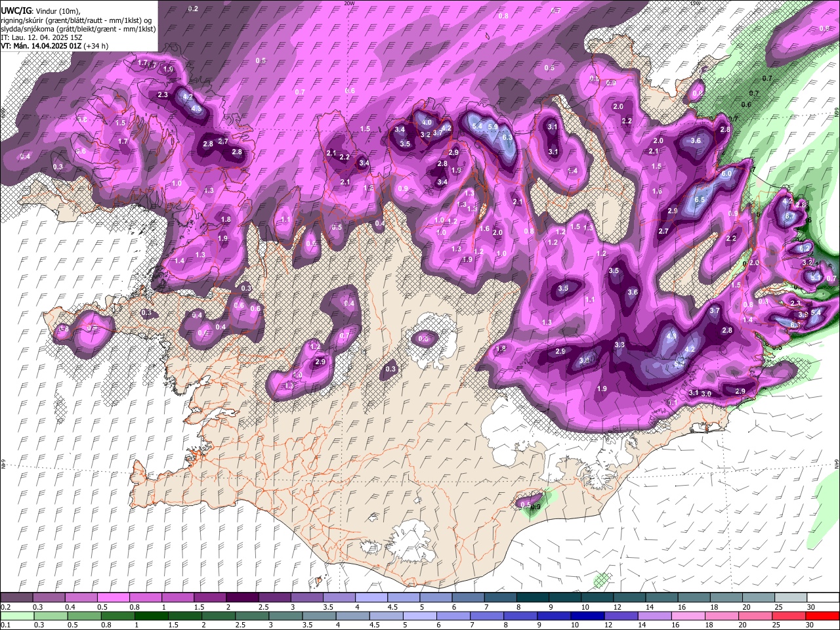Viewport: 840px width, 630px height.
Task: Click the grayish-purple top-row swatch starting at 0.2
Action: [17, 598]
